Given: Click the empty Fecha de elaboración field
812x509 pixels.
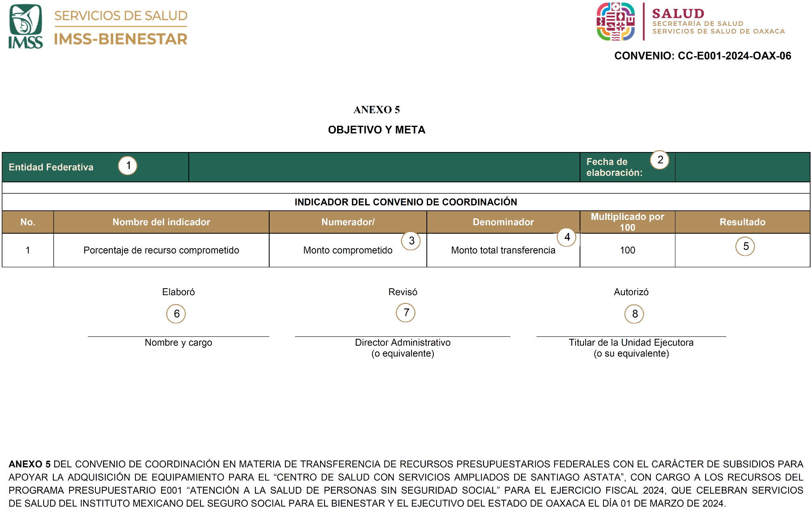Looking at the screenshot, I should point(742,167).
